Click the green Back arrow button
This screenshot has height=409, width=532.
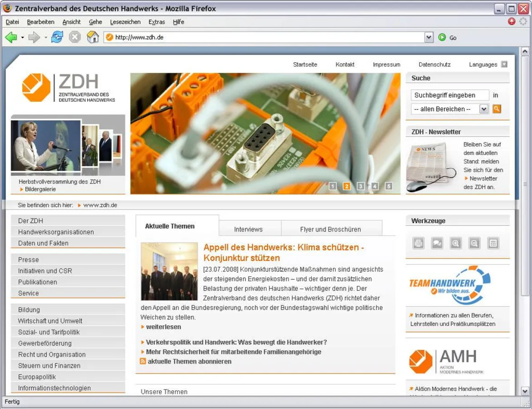tap(11, 38)
